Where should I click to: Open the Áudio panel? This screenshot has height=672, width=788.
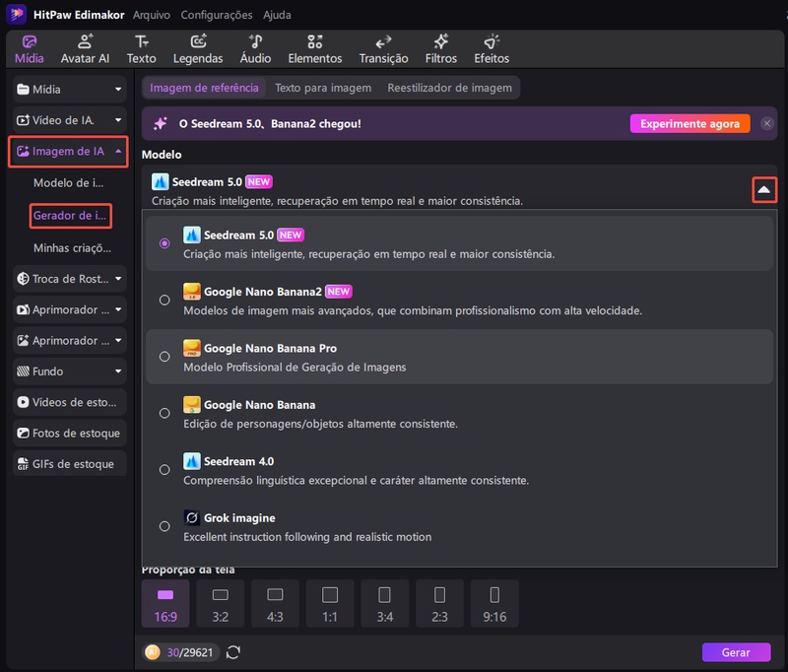click(x=254, y=47)
